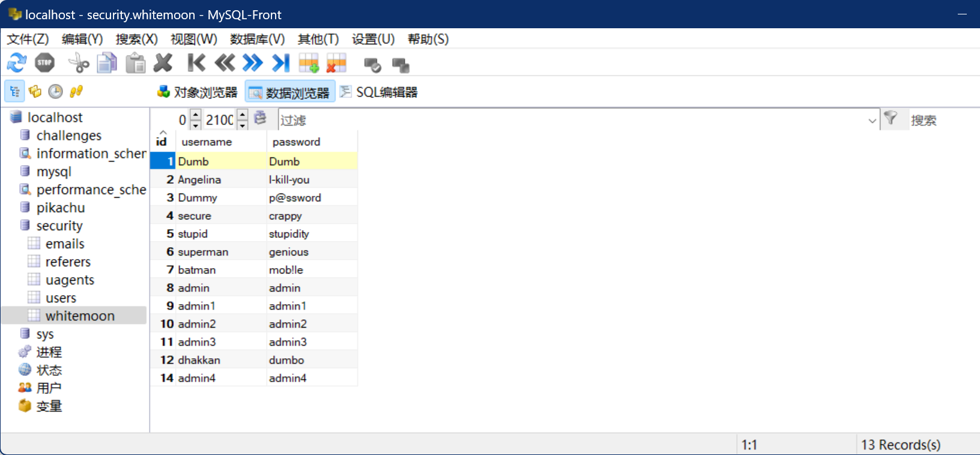Toggle the footprints explorer icon

tap(76, 91)
